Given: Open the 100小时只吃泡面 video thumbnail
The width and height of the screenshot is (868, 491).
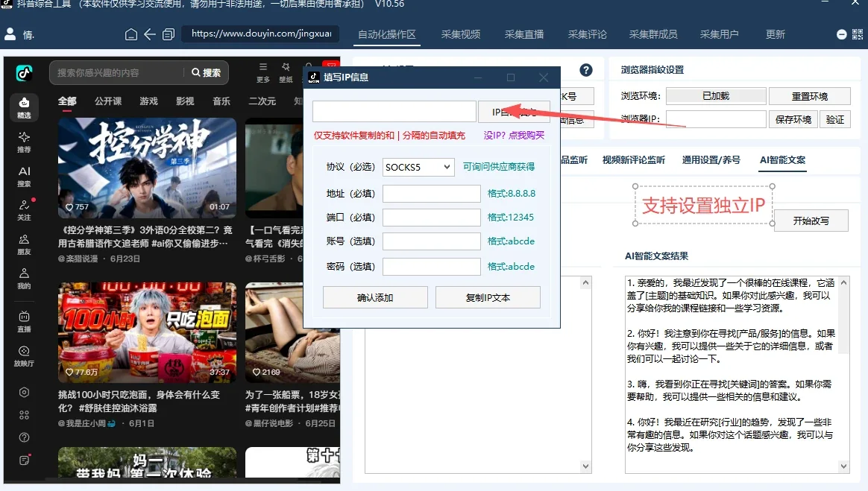Looking at the screenshot, I should [147, 332].
